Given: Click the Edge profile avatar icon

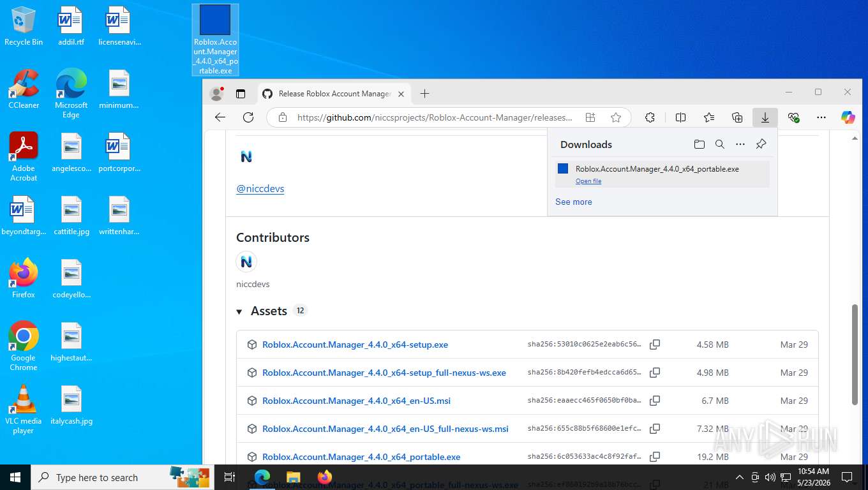Looking at the screenshot, I should tap(217, 94).
